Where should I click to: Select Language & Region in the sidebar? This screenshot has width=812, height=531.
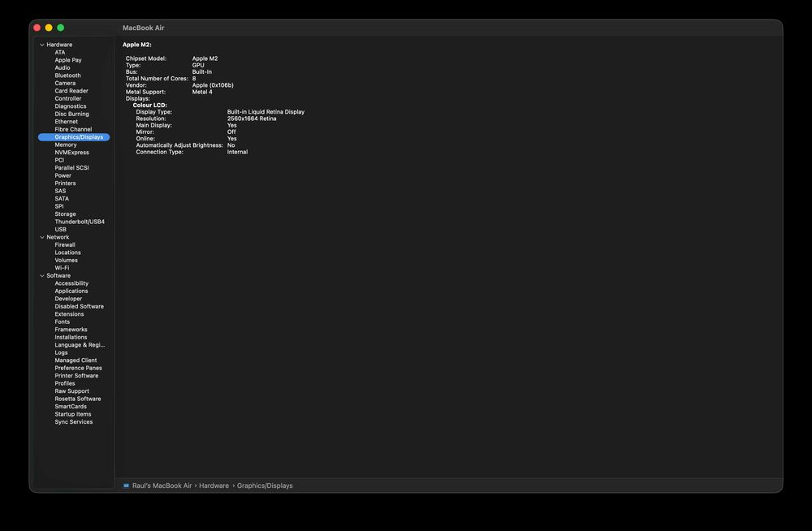point(80,345)
